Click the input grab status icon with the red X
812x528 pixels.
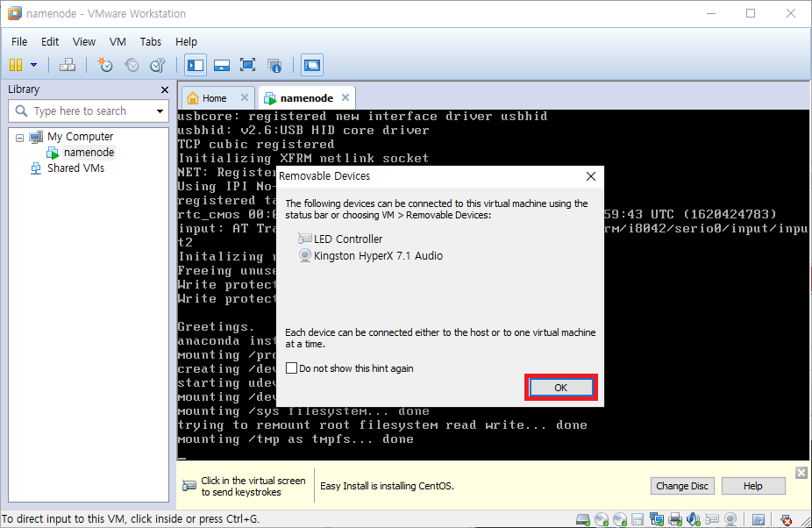pyautogui.click(x=787, y=520)
